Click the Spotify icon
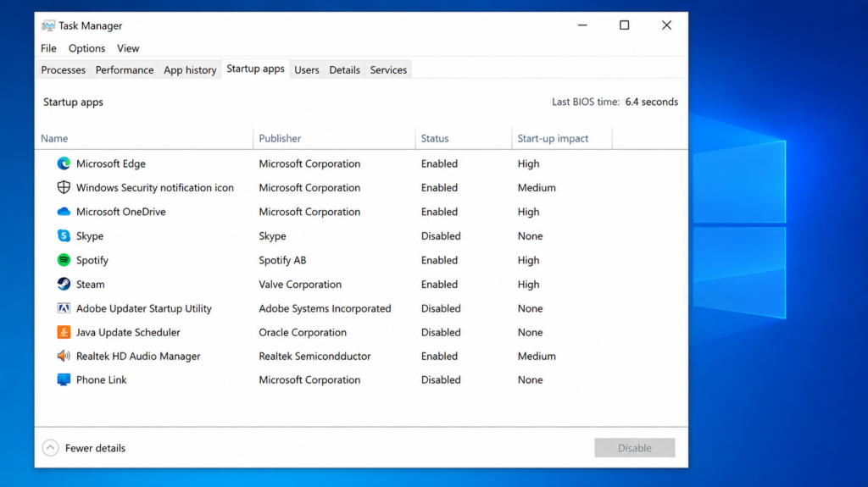 64,259
